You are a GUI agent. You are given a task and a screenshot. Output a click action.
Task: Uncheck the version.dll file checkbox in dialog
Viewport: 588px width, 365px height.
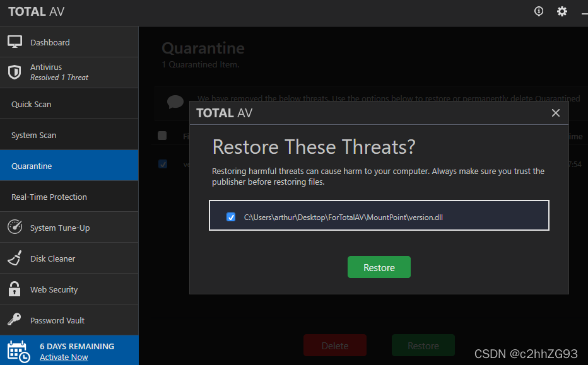(x=231, y=217)
